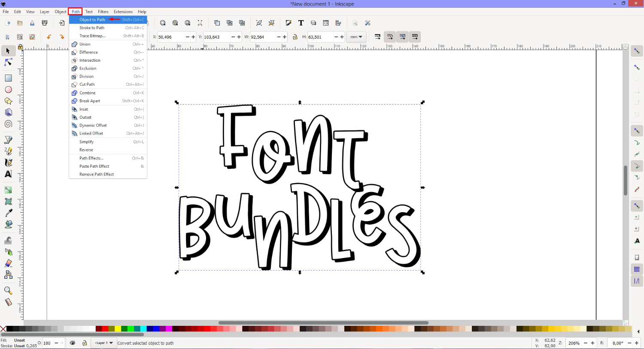This screenshot has height=349, width=644.
Task: Choose Stroke to Path menu entry
Action: (x=108, y=28)
